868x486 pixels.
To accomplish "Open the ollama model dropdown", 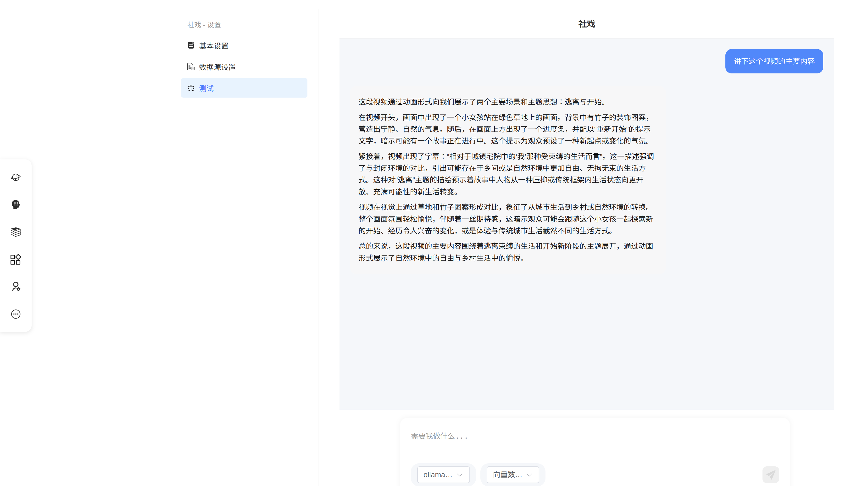I will click(443, 475).
